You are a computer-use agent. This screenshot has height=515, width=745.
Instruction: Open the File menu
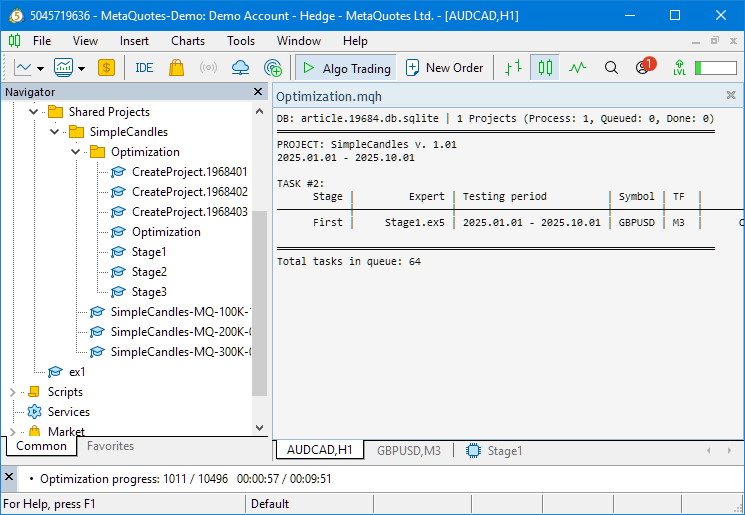click(42, 41)
